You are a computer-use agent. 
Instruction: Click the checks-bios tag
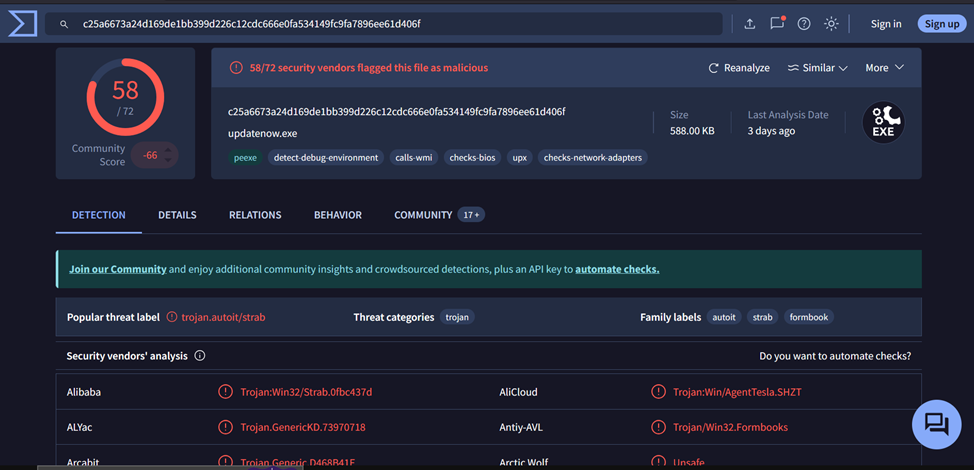coord(472,158)
